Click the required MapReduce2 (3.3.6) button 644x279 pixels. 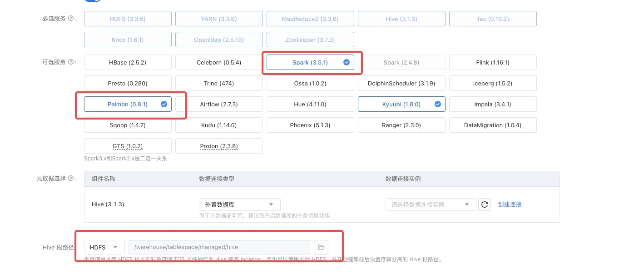310,19
